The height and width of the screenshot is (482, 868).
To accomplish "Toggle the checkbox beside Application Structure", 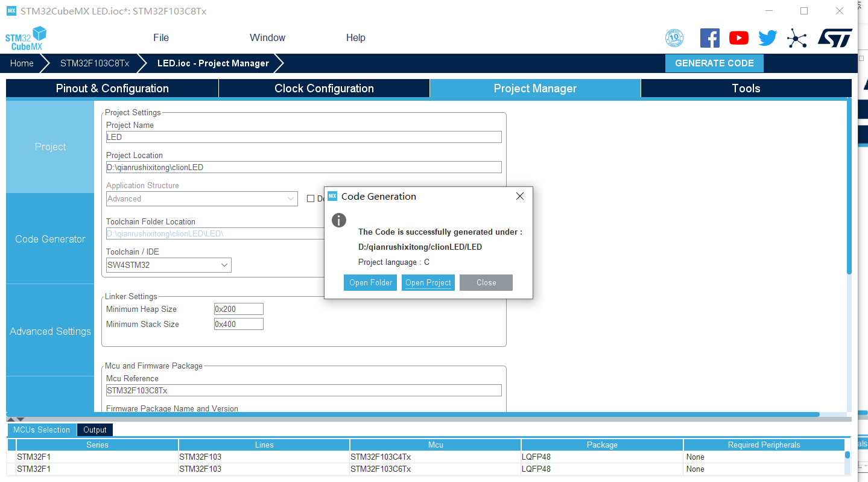I will (x=311, y=198).
